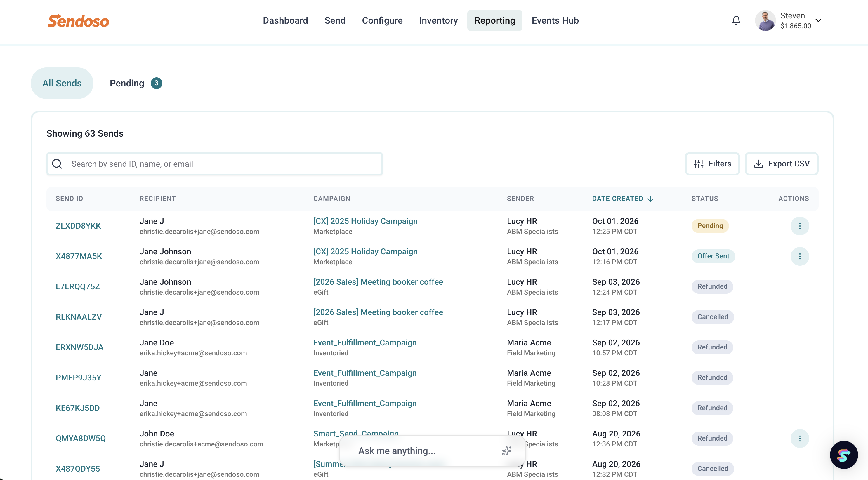Open the Send menu
The image size is (868, 480).
pyautogui.click(x=335, y=20)
